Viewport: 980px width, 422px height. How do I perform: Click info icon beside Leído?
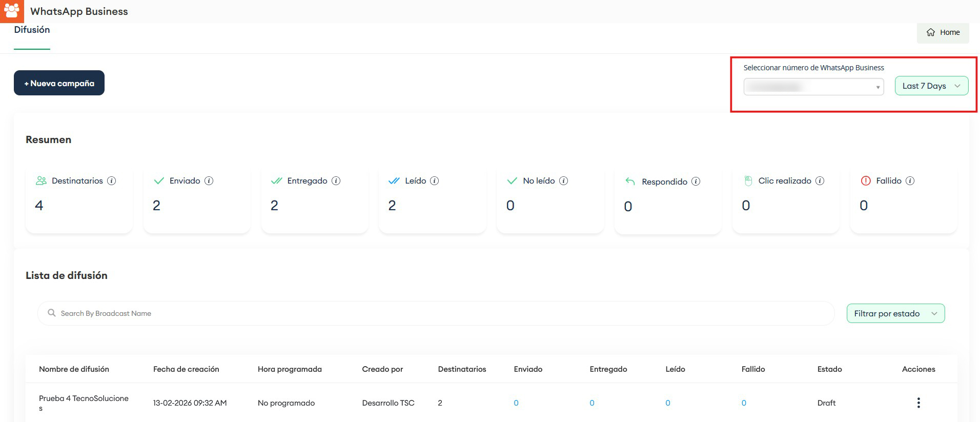tap(434, 181)
